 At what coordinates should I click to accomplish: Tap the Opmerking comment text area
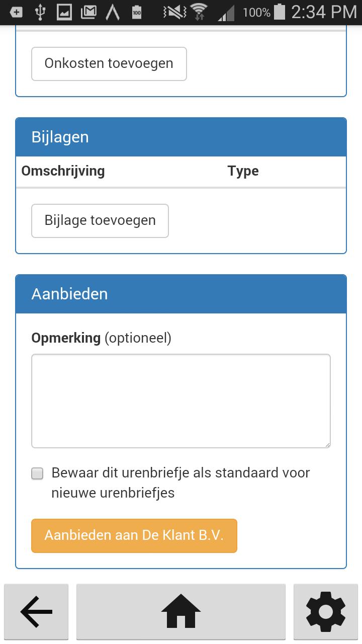coord(181,400)
